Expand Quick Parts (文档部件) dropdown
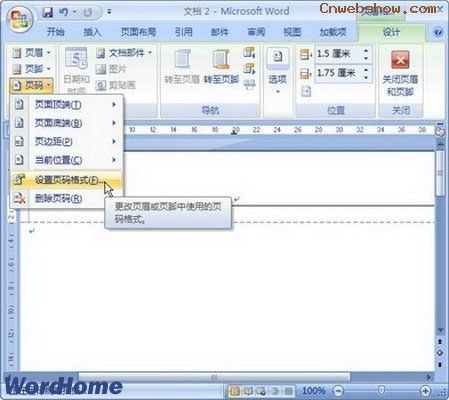This screenshot has height=400, width=449. 124,53
